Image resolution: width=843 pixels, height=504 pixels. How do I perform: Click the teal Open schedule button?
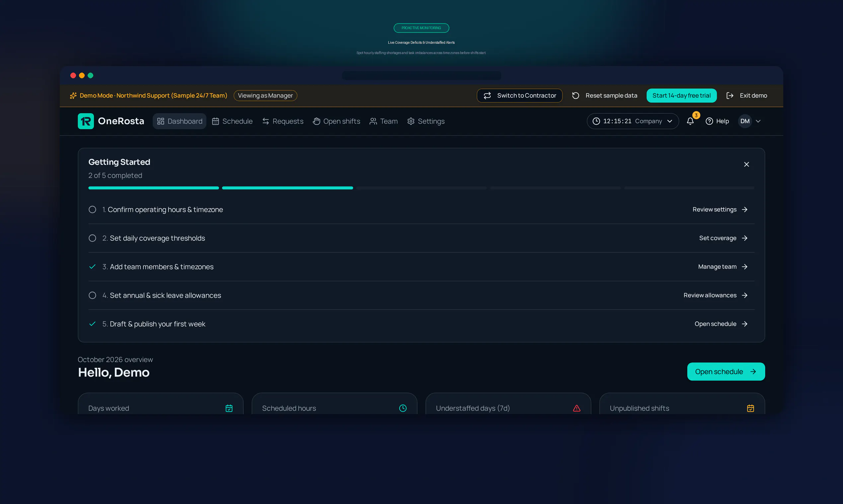click(726, 372)
